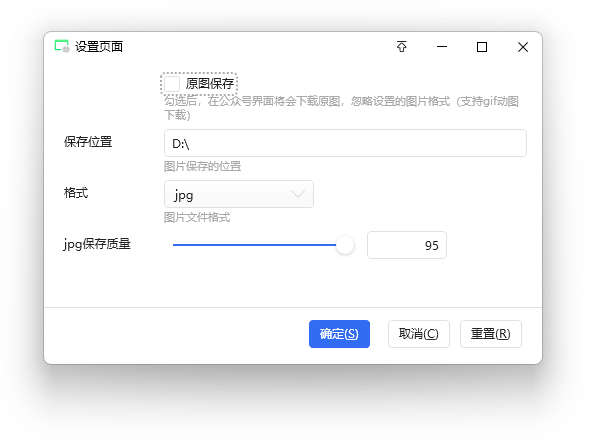Screen dimensions: 591x447
Task: Click the jpg保存质量 label
Action: 97,244
